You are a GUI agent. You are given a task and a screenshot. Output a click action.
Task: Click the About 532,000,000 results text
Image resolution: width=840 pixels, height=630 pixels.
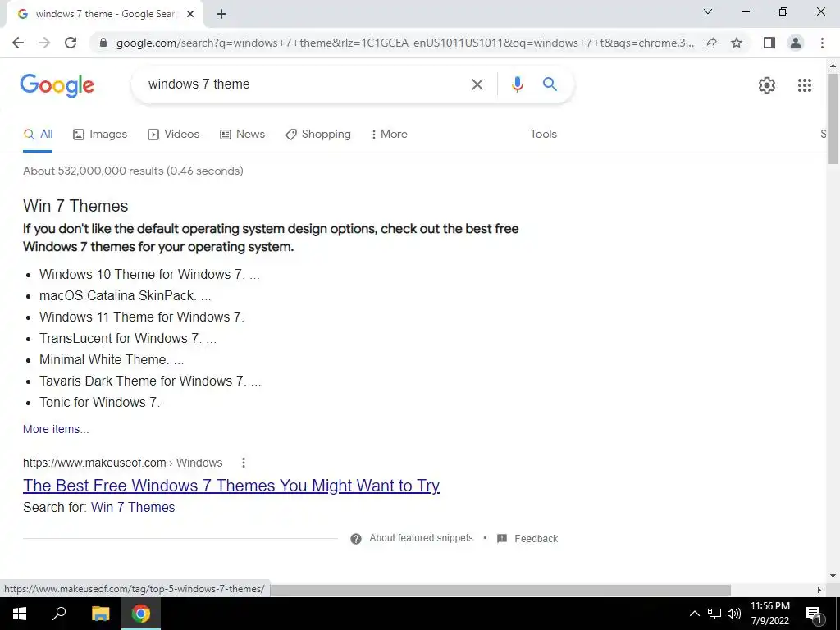(x=133, y=171)
